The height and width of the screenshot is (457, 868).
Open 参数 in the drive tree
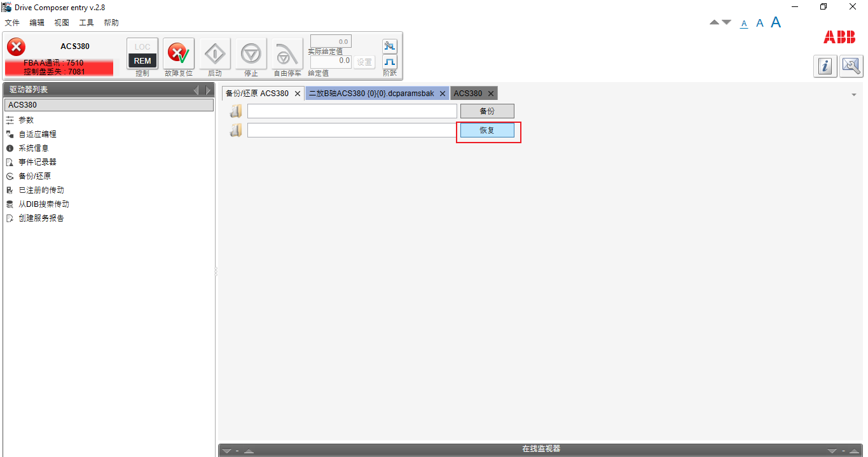[25, 120]
